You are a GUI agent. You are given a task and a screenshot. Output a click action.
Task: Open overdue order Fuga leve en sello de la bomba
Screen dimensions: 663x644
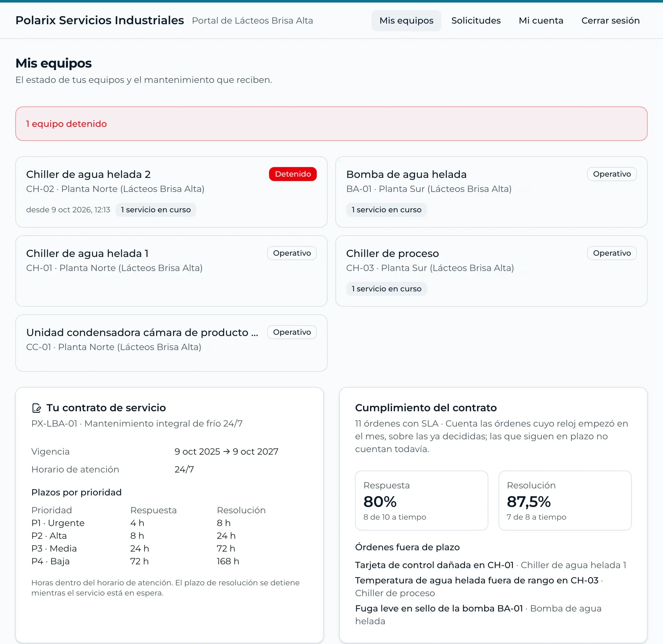(439, 609)
